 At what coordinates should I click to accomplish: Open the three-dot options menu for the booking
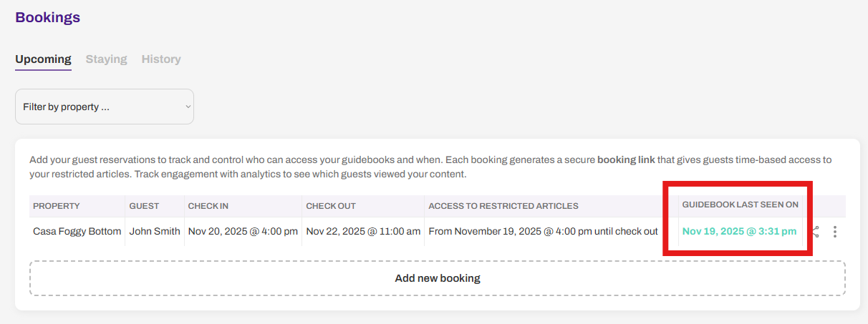[x=835, y=232]
